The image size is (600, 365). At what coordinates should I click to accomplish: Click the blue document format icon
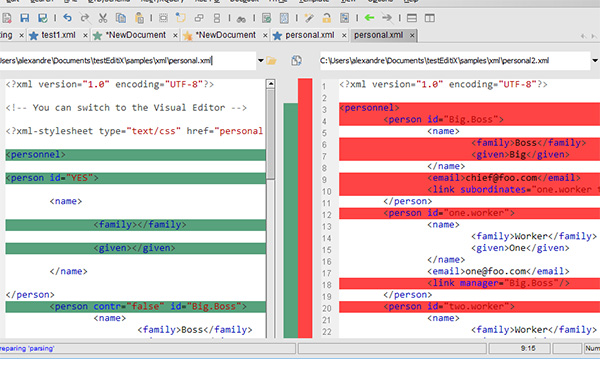point(284,18)
